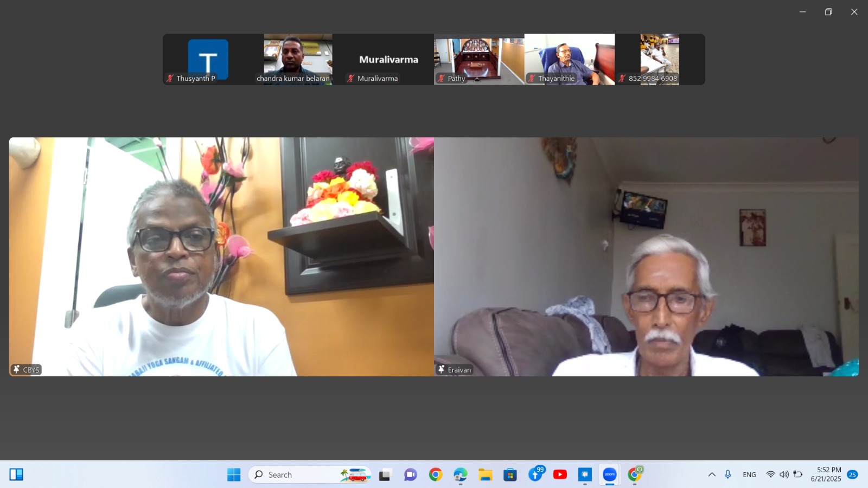Open the volume speaker control
The width and height of the screenshot is (868, 488).
coord(784,474)
